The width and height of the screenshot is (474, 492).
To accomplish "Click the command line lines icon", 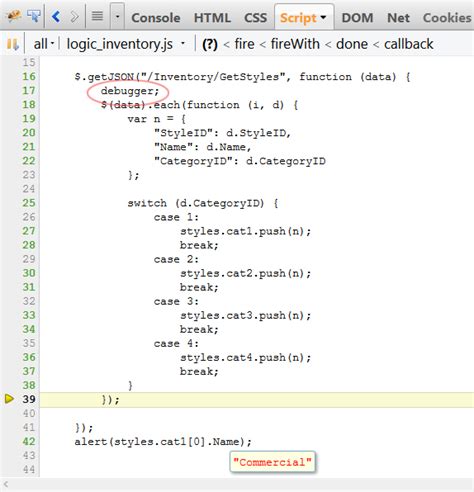I will 97,16.
